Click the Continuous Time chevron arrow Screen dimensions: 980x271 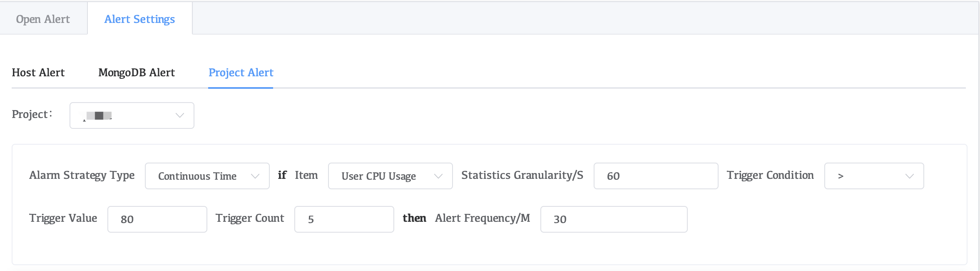[x=255, y=176]
